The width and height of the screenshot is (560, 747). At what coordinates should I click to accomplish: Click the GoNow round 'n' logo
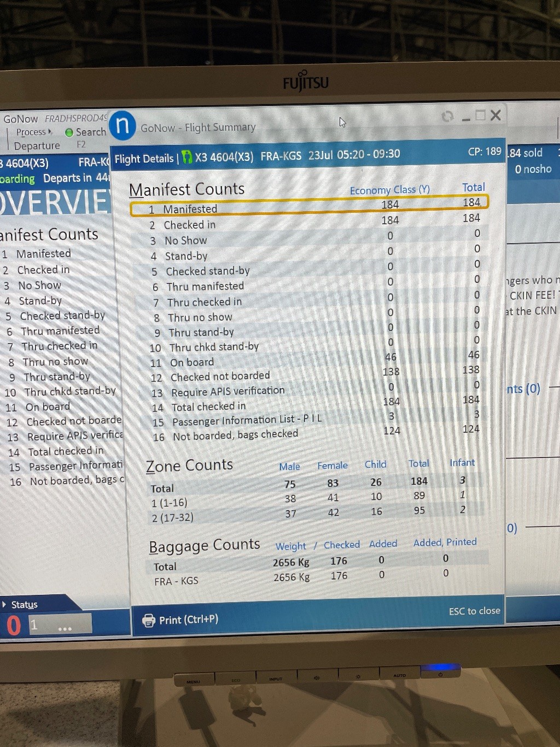[122, 125]
